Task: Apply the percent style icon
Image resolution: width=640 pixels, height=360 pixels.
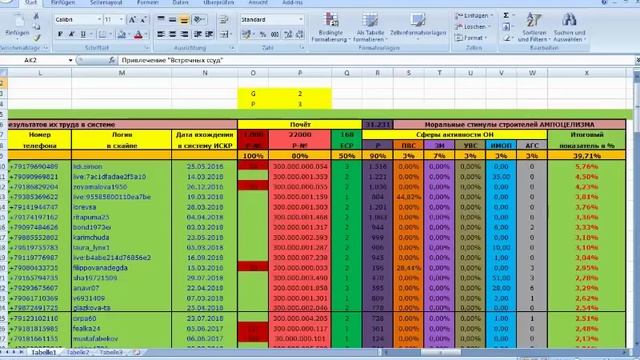Action: click(x=263, y=35)
